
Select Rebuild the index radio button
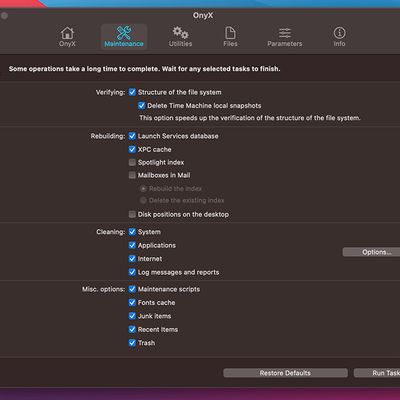click(143, 189)
